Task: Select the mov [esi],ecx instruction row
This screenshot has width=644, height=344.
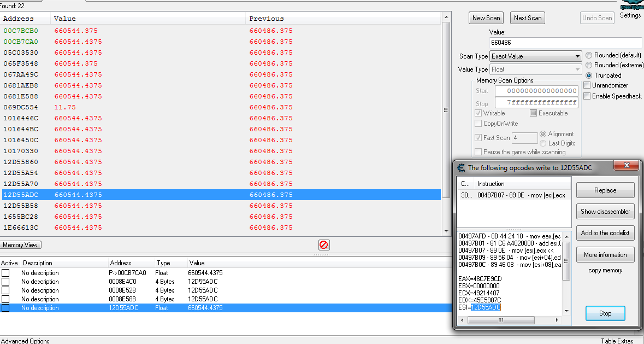Action: (513, 195)
